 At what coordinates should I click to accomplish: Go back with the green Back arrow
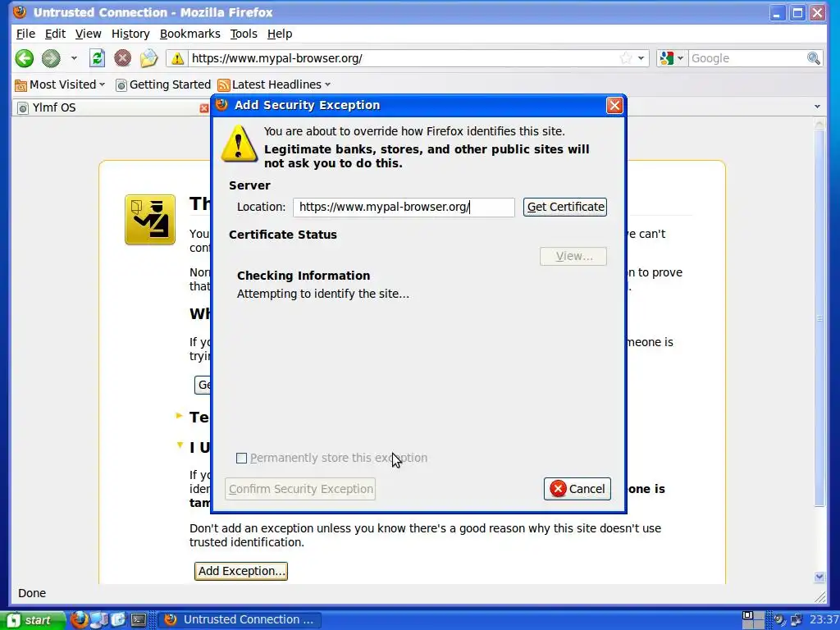[24, 58]
